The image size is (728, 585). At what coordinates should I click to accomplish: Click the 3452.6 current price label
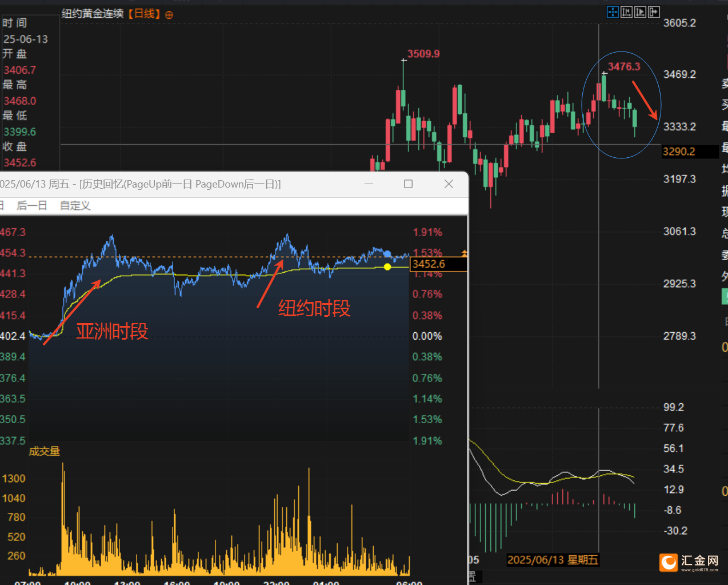click(x=429, y=264)
